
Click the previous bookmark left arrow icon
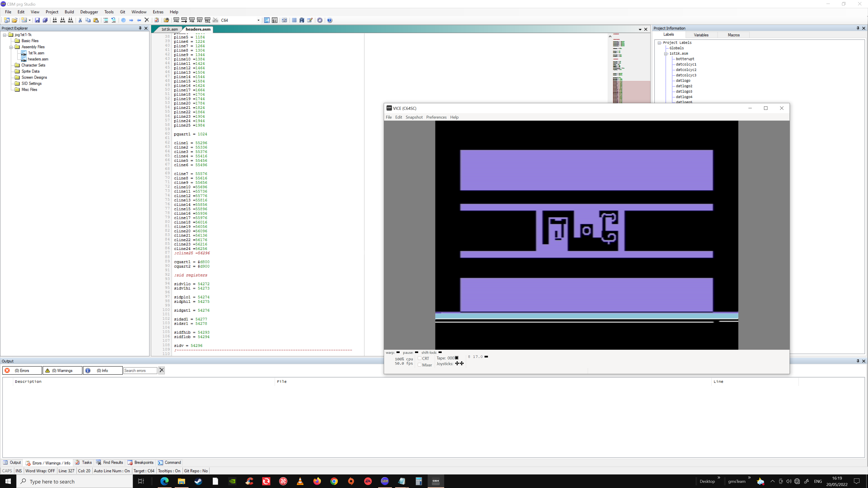139,20
